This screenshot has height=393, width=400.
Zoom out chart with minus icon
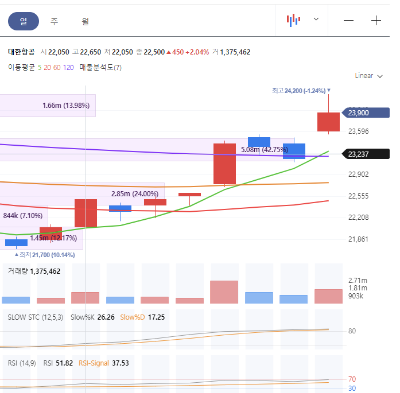click(x=349, y=21)
